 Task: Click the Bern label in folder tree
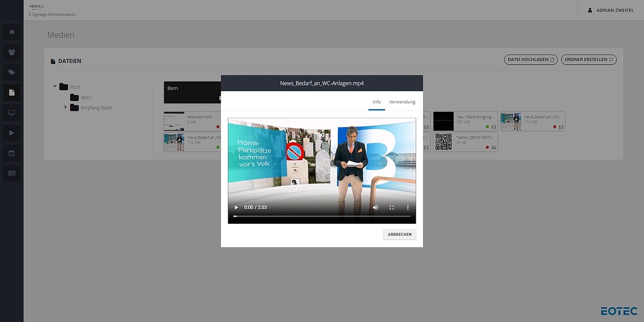coord(86,97)
